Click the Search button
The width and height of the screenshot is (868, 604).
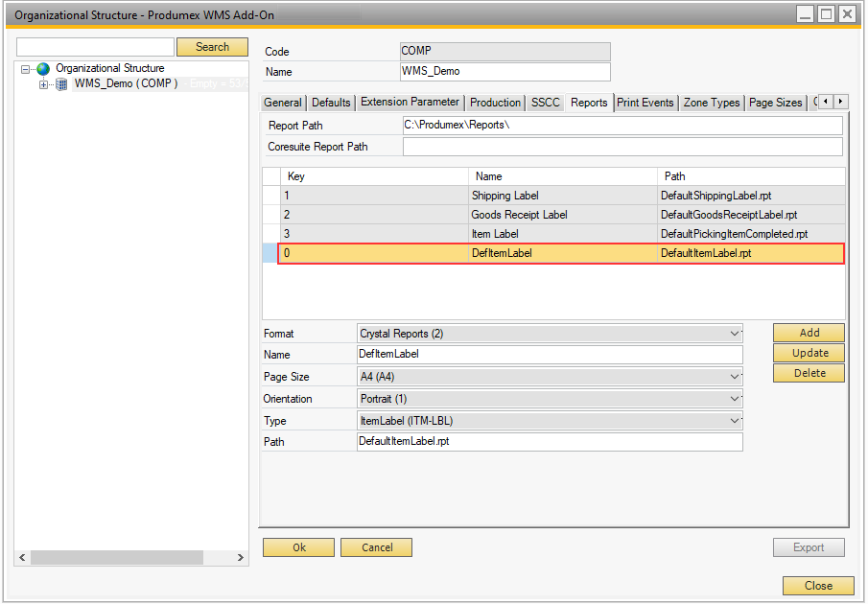(x=212, y=47)
